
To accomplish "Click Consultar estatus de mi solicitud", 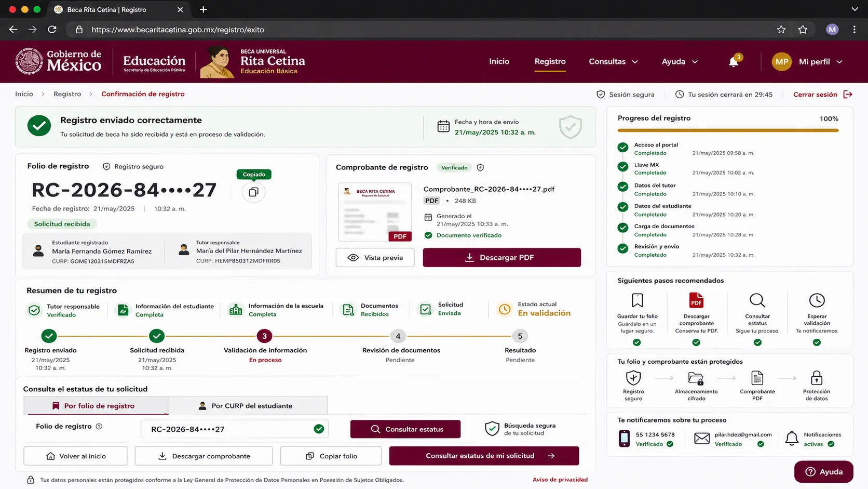I will click(x=484, y=456).
